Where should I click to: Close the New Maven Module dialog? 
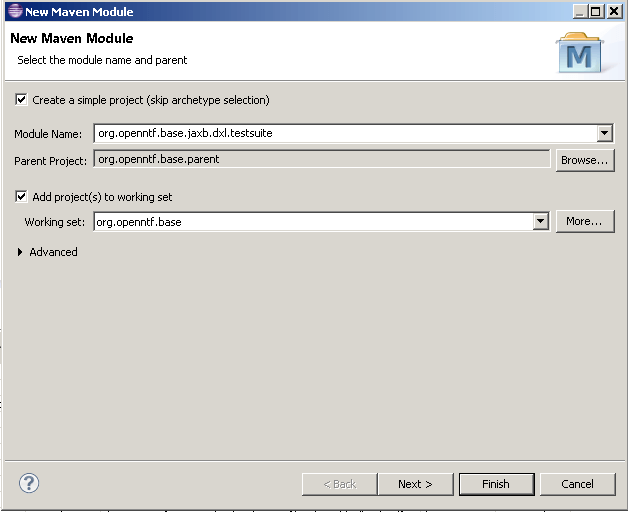pos(615,11)
